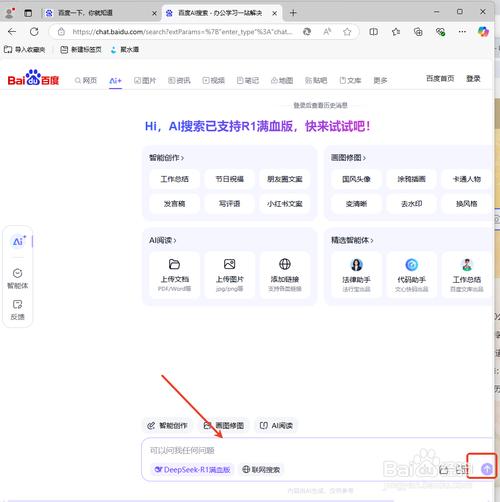
Task: Click the 登录 login link
Action: click(473, 78)
